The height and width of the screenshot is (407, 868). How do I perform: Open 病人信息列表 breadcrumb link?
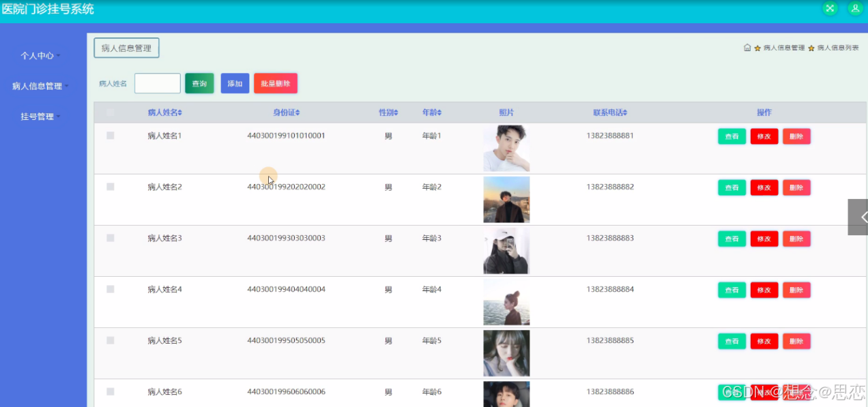pyautogui.click(x=838, y=48)
